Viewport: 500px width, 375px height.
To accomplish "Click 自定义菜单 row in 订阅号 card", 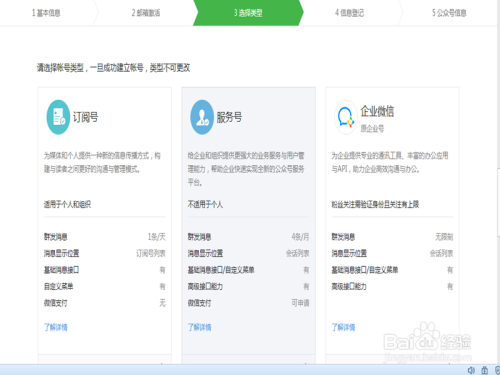I will pyautogui.click(x=105, y=286).
